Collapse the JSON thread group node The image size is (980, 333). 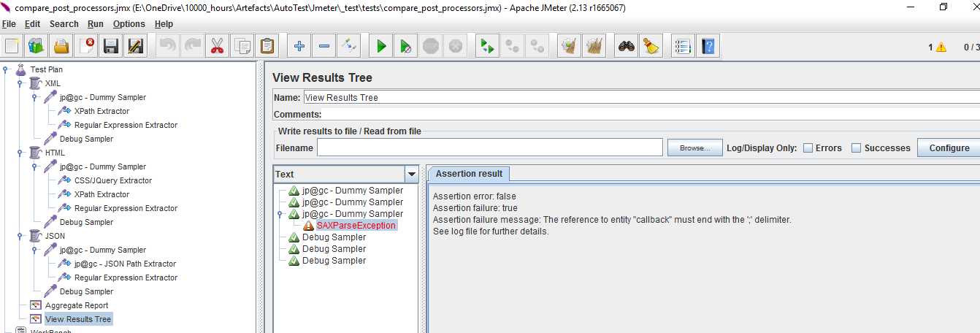click(20, 236)
